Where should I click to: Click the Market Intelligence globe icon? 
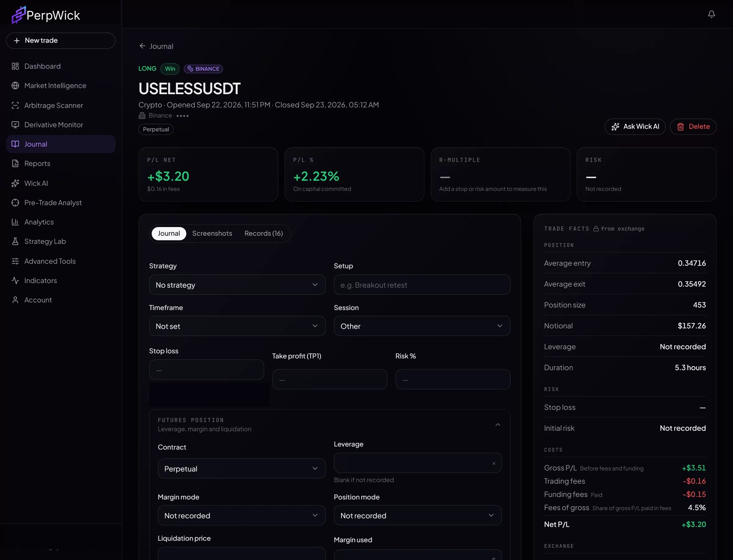tap(15, 85)
